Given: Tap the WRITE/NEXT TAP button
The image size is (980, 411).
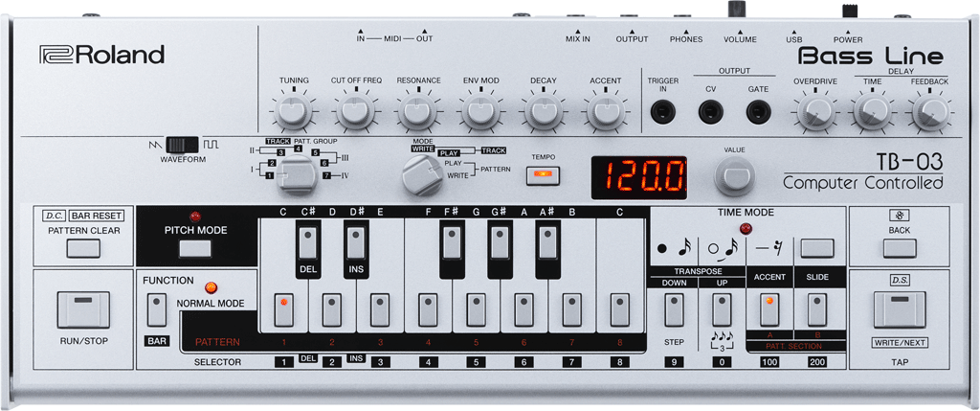Looking at the screenshot, I should click(900, 309).
